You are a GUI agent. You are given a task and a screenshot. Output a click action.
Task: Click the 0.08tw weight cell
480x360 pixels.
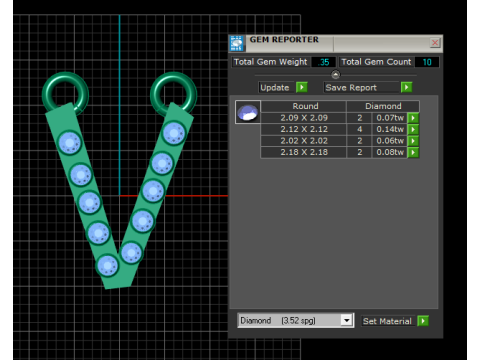click(390, 152)
